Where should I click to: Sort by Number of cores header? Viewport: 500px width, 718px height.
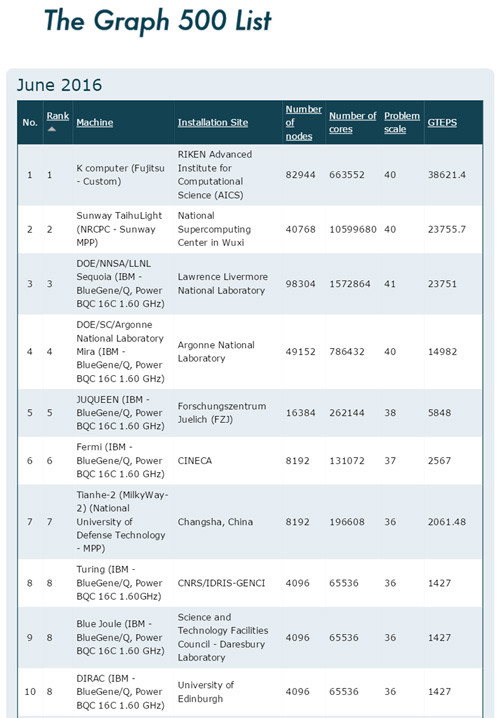click(353, 122)
